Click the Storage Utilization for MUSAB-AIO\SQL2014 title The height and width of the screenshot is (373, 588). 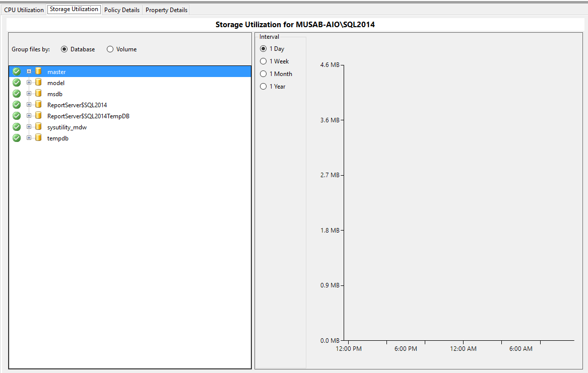(295, 25)
